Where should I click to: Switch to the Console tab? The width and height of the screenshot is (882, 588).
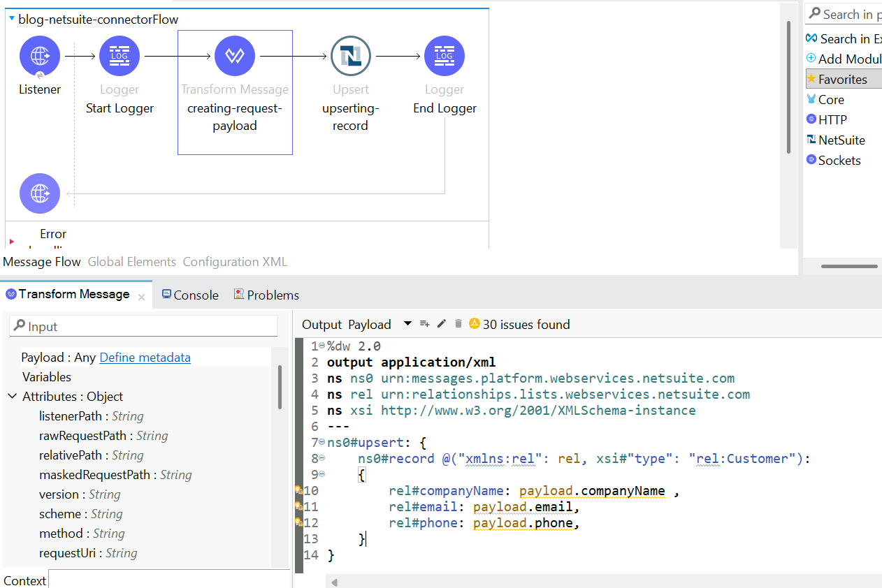coord(190,295)
